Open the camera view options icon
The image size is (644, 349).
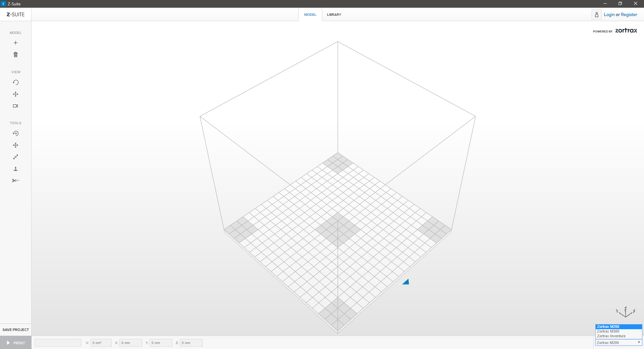point(15,106)
